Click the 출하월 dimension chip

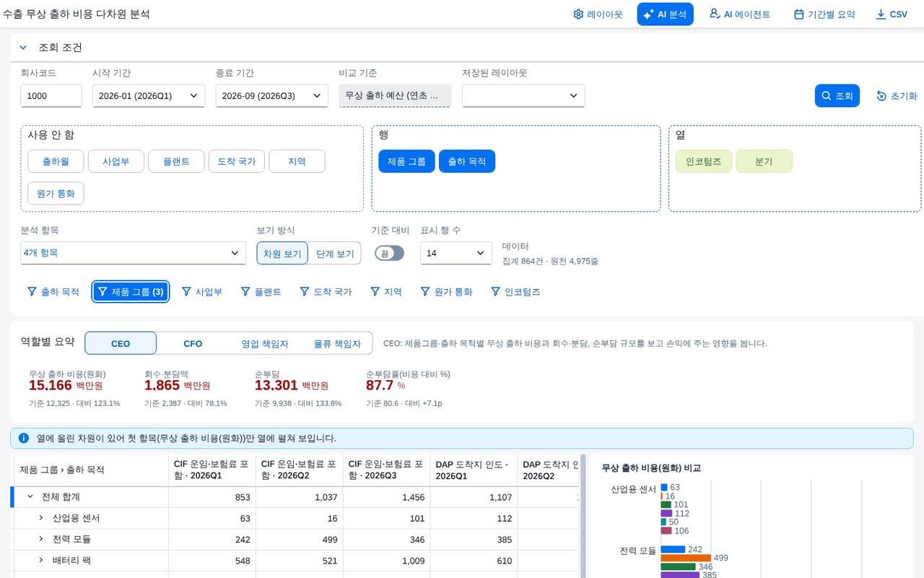(x=56, y=161)
